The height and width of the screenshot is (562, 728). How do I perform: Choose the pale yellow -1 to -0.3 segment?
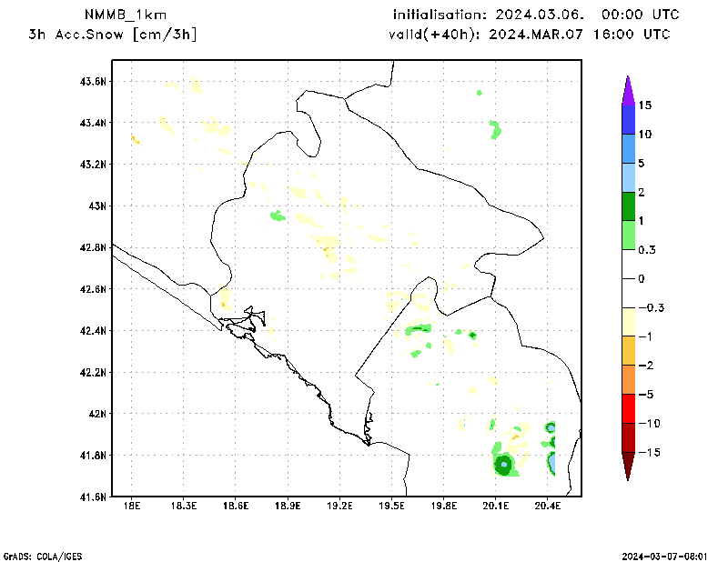coord(628,322)
